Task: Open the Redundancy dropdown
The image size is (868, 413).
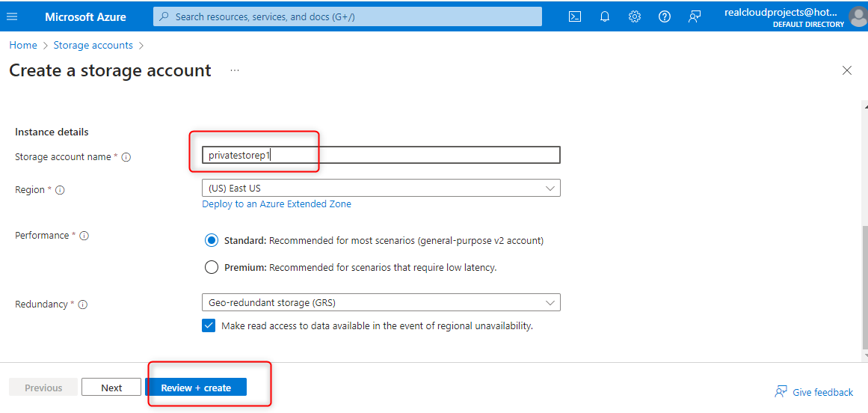Action: click(x=381, y=303)
